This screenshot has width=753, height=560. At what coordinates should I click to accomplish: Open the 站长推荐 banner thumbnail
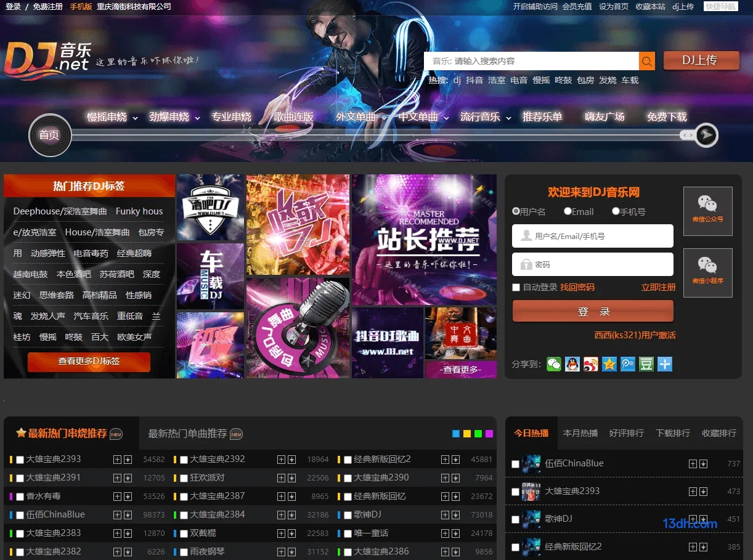424,240
